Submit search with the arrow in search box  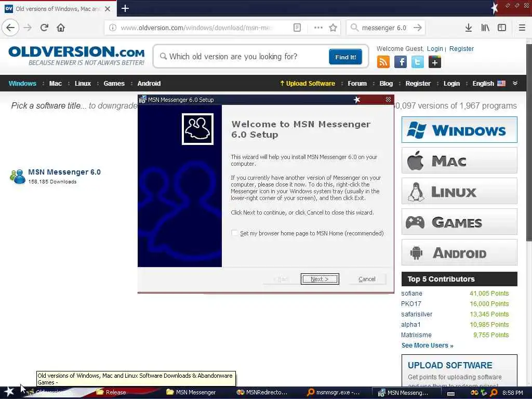click(x=417, y=28)
